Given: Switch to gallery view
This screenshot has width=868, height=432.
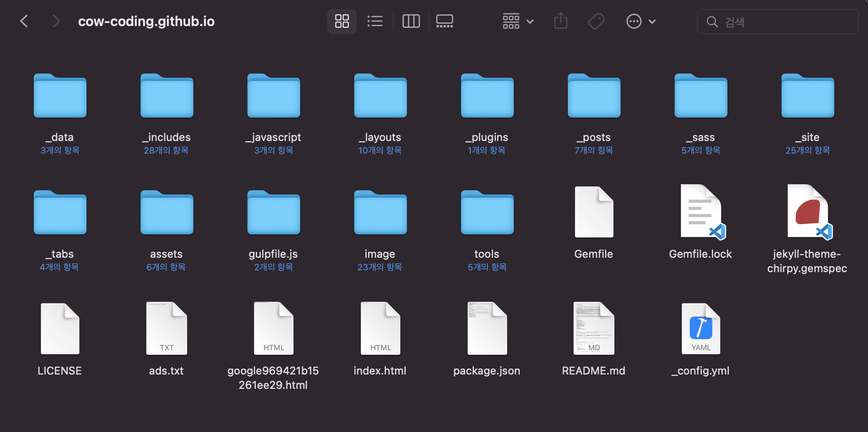Looking at the screenshot, I should coord(444,21).
